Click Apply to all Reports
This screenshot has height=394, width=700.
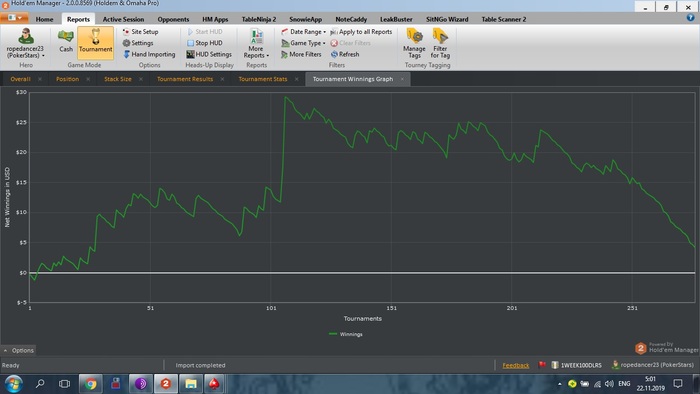tap(361, 32)
